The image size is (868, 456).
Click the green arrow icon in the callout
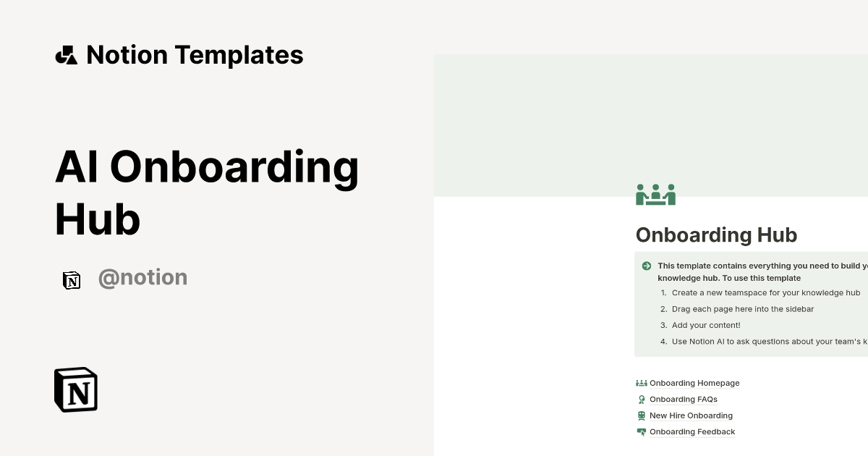pos(646,266)
